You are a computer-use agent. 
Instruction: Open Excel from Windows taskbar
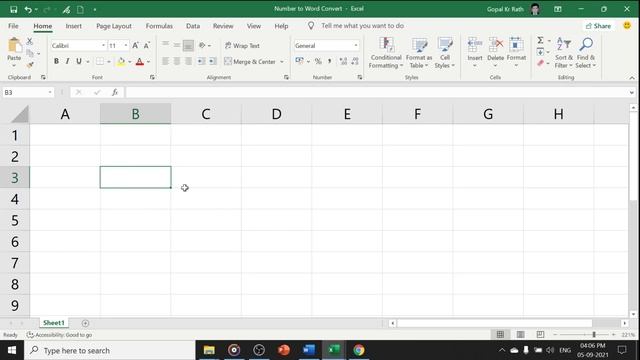(334, 350)
